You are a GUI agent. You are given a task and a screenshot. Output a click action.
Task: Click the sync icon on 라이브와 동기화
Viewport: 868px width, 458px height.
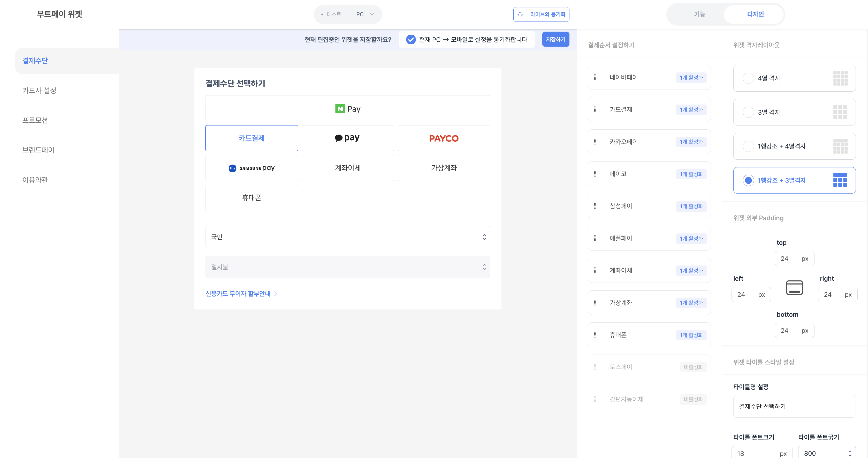[520, 14]
